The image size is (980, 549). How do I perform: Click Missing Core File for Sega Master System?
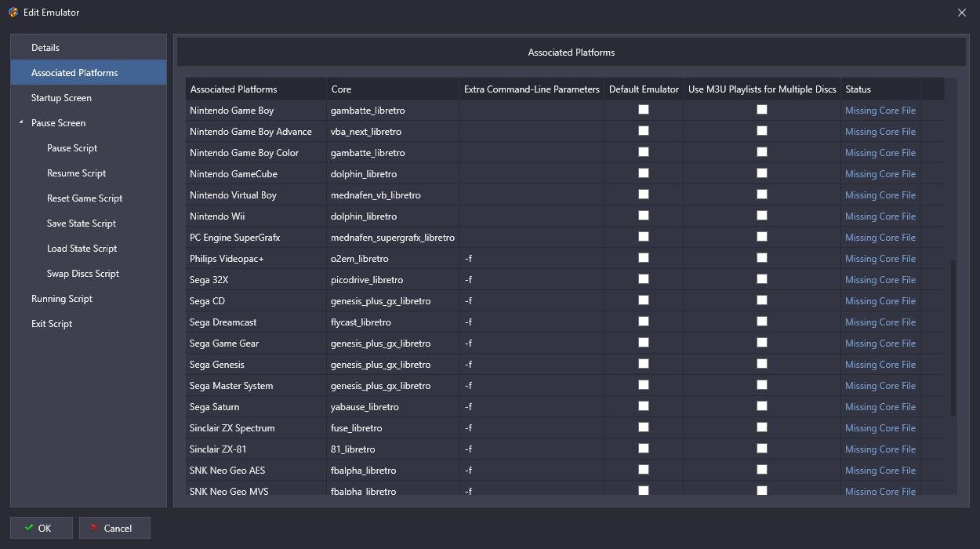tap(880, 386)
